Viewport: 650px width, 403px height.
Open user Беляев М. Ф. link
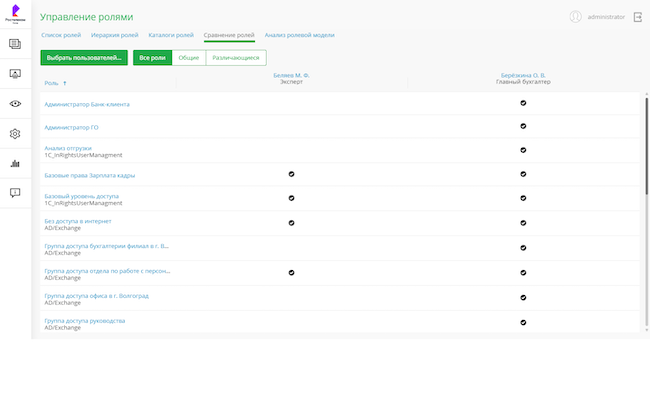click(291, 75)
